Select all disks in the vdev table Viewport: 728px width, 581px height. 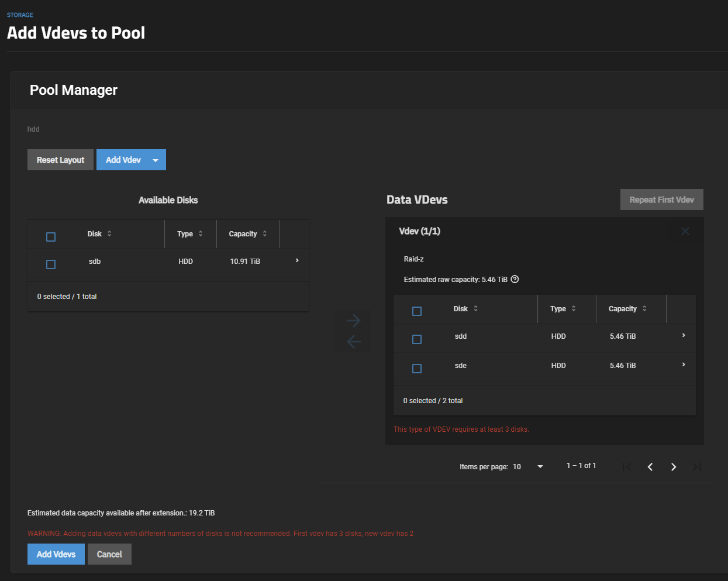[x=417, y=311]
